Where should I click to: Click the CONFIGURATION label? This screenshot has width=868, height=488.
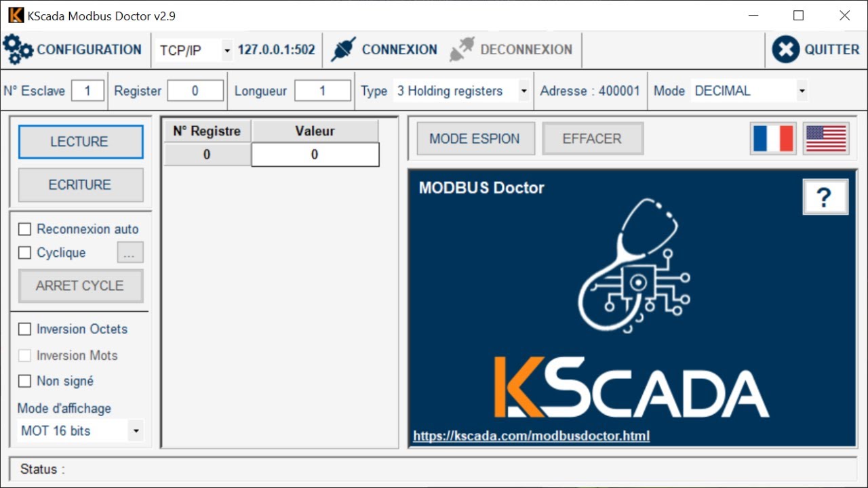pos(89,49)
